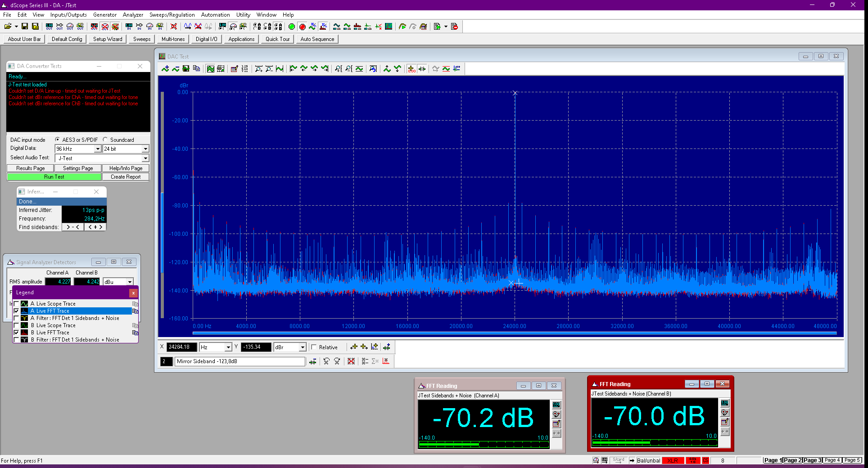868x468 pixels.
Task: Select the Soundcard radio button
Action: point(105,139)
